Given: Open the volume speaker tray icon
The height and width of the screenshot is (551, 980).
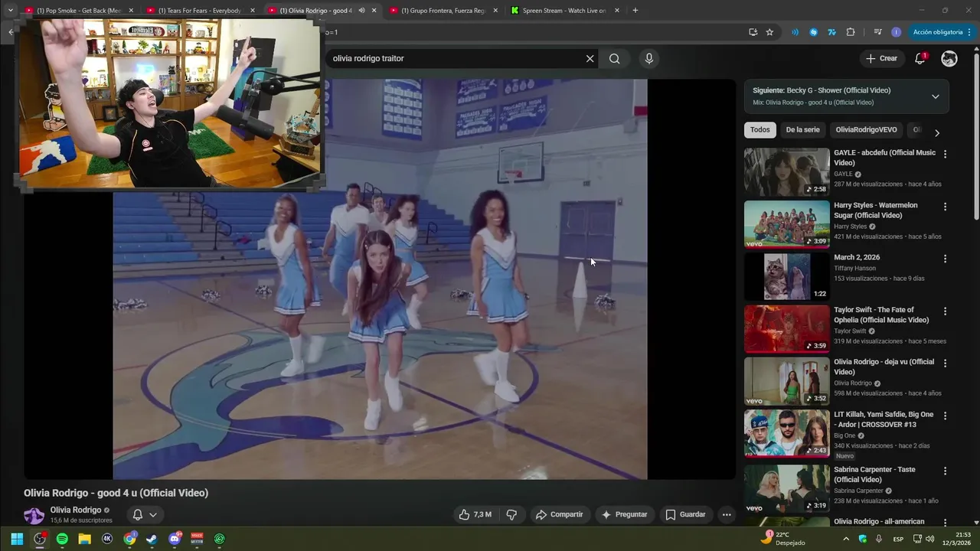Looking at the screenshot, I should pos(929,539).
